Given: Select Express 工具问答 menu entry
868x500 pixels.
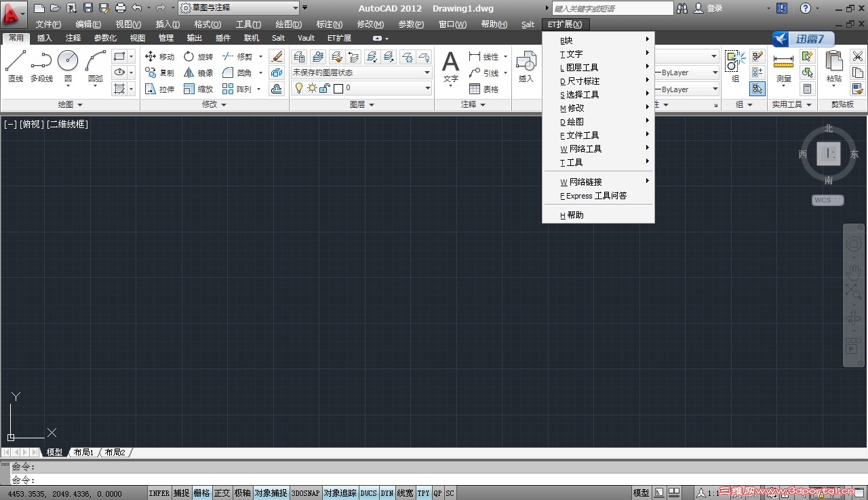Looking at the screenshot, I should click(598, 196).
